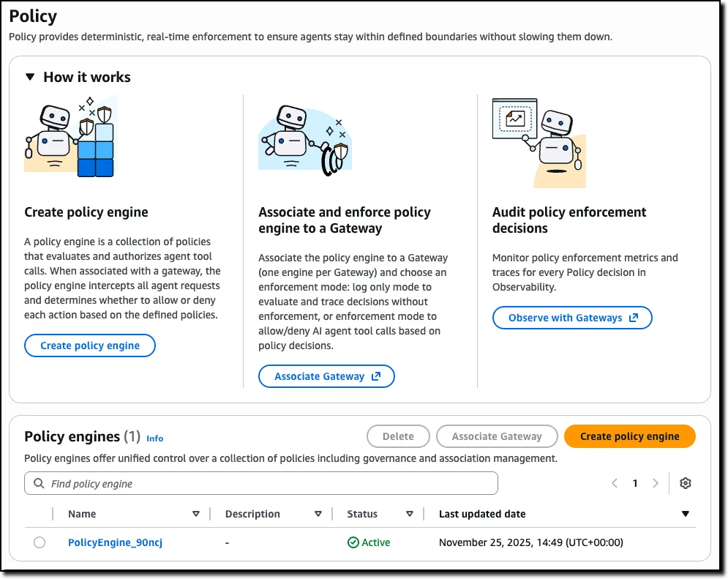The image size is (728, 579).
Task: Open the Status column filter dropdown
Action: 410,513
